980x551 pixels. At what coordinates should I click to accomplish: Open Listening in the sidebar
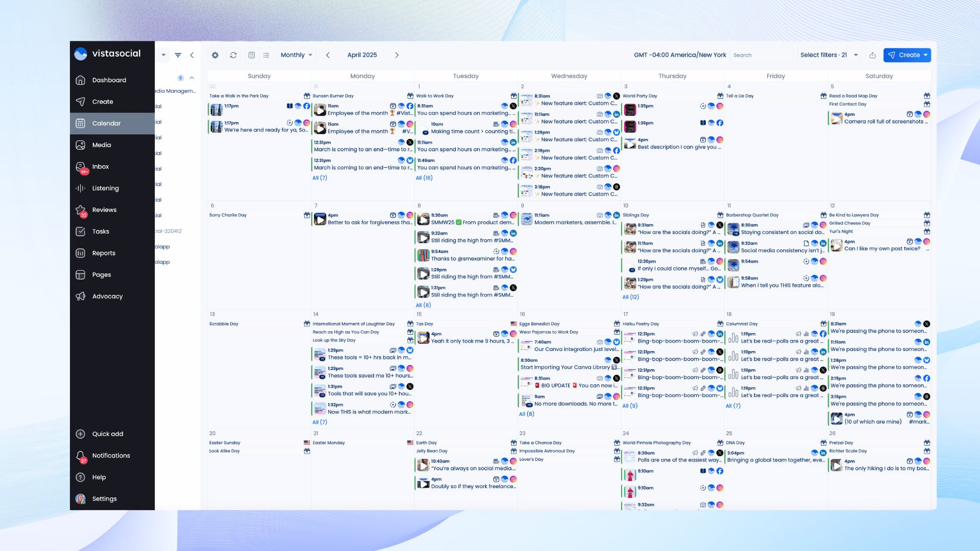(x=105, y=188)
